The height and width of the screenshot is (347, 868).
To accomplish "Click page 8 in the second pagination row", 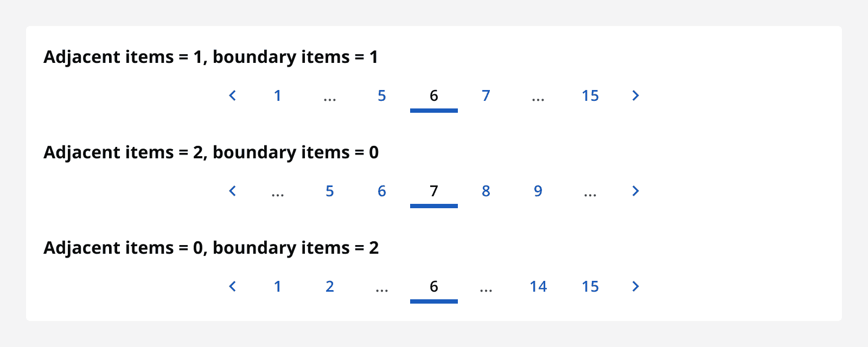I will tap(486, 191).
